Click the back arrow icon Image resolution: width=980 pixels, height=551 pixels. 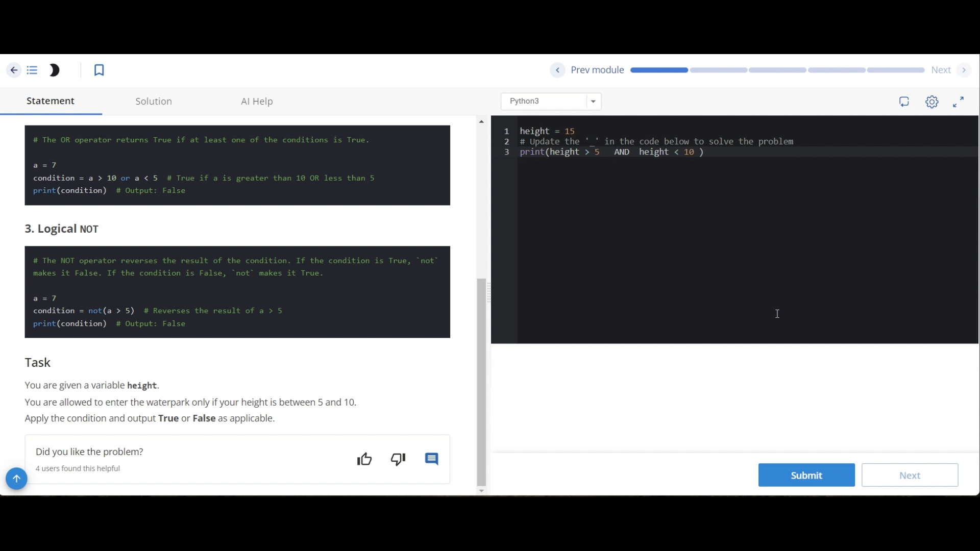[14, 70]
